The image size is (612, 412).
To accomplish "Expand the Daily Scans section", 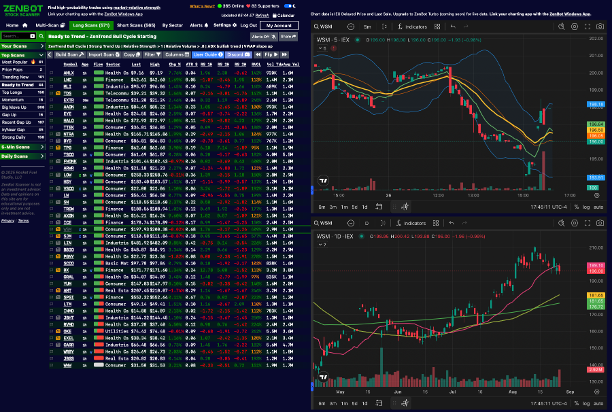I will pos(22,156).
